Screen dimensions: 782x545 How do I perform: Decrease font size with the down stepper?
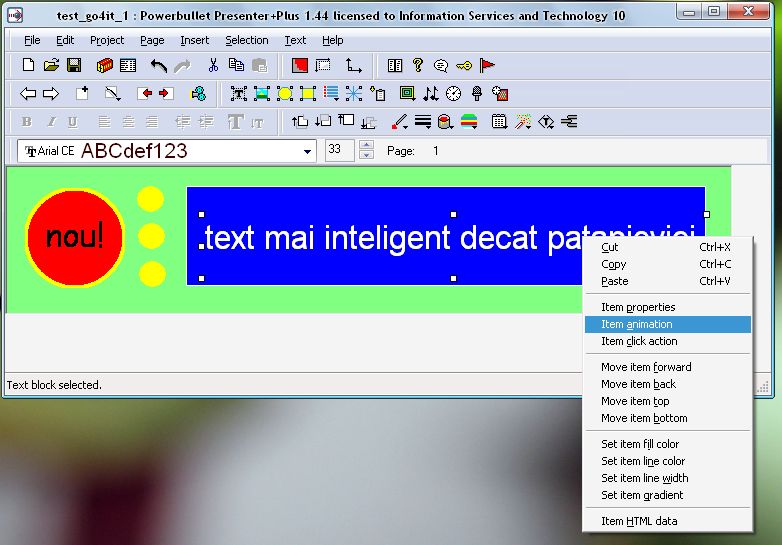[x=367, y=155]
